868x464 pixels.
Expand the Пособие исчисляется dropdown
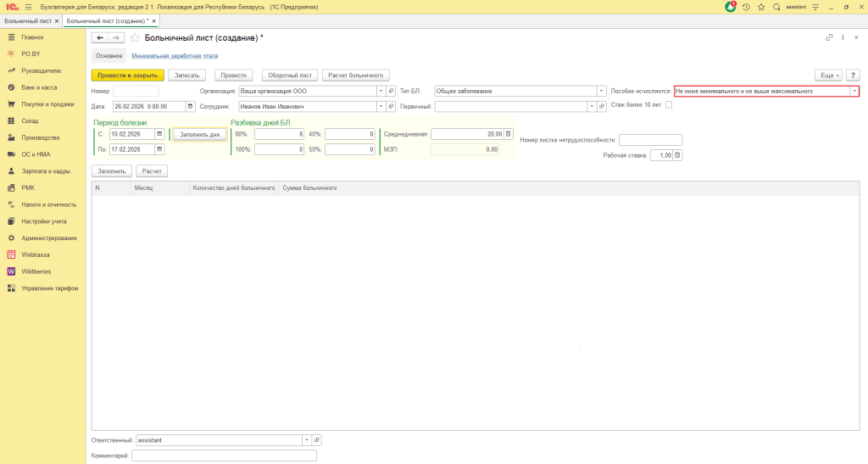[x=854, y=91]
